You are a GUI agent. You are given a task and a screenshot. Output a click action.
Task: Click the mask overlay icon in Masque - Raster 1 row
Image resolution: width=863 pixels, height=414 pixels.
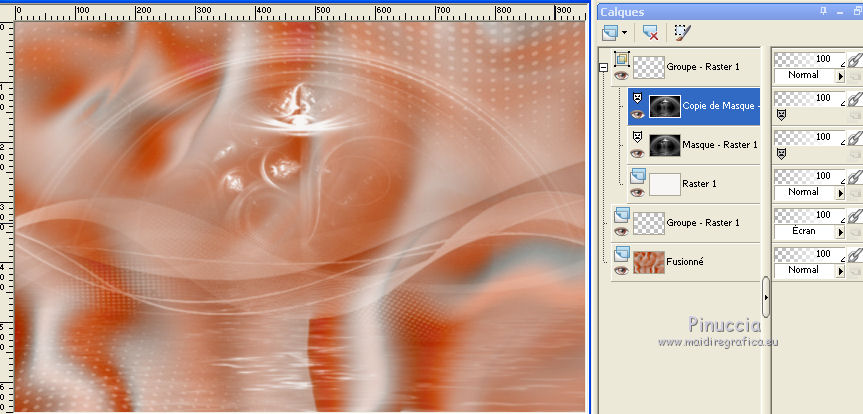tap(780, 154)
